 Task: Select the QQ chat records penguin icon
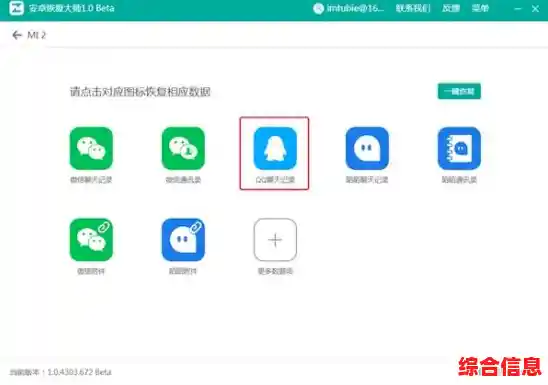(x=275, y=148)
